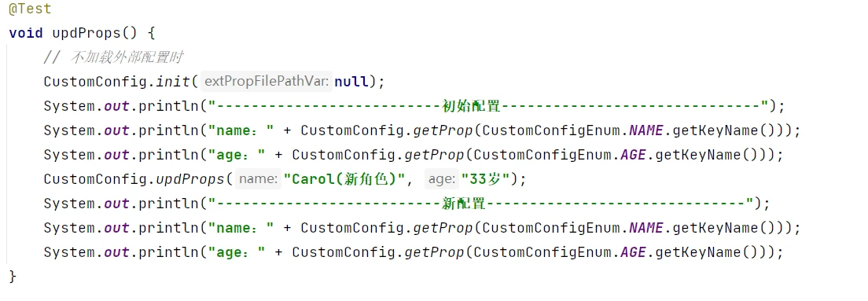This screenshot has width=868, height=301.
Task: Click the null argument of init
Action: 351,82
